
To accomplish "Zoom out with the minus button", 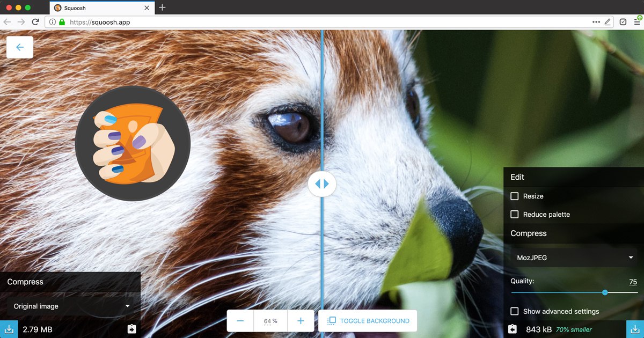I will tap(240, 321).
